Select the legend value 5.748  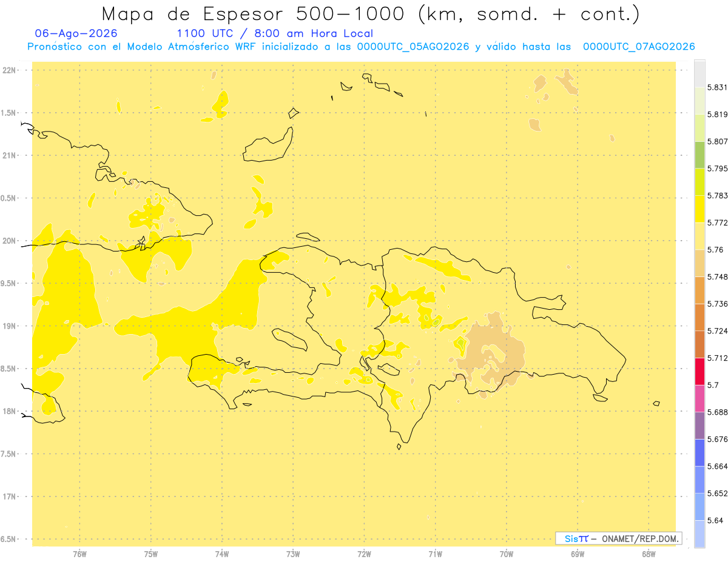718,277
